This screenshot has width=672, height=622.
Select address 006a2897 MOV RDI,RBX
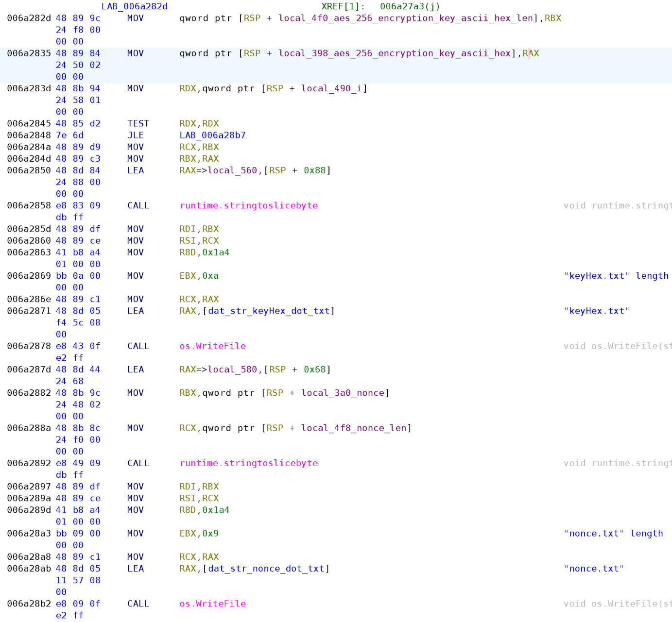click(x=29, y=487)
